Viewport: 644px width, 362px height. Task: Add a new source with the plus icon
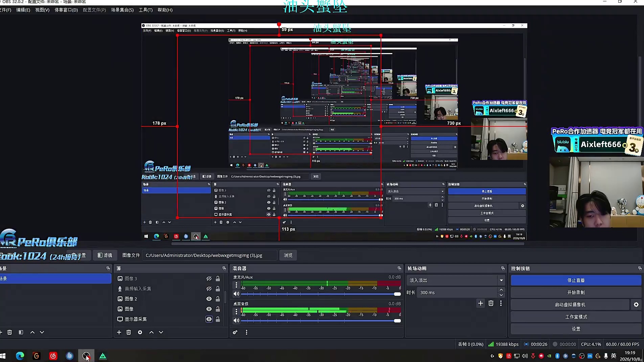pyautogui.click(x=119, y=332)
